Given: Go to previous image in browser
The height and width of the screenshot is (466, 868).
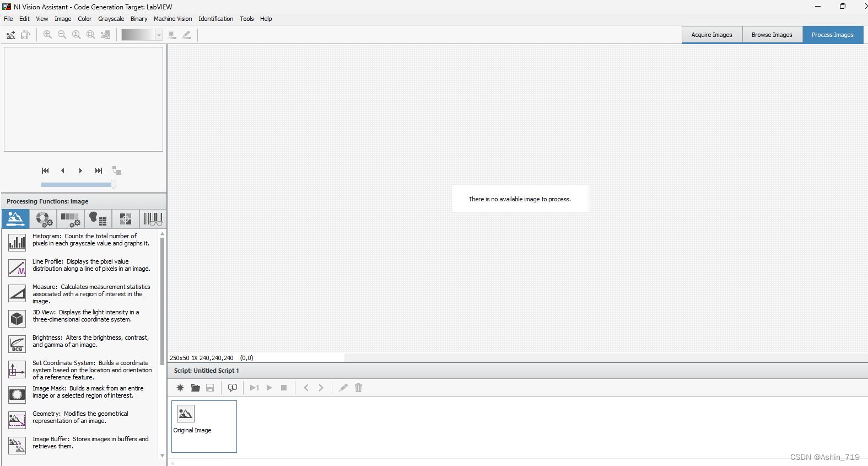Looking at the screenshot, I should 63,170.
